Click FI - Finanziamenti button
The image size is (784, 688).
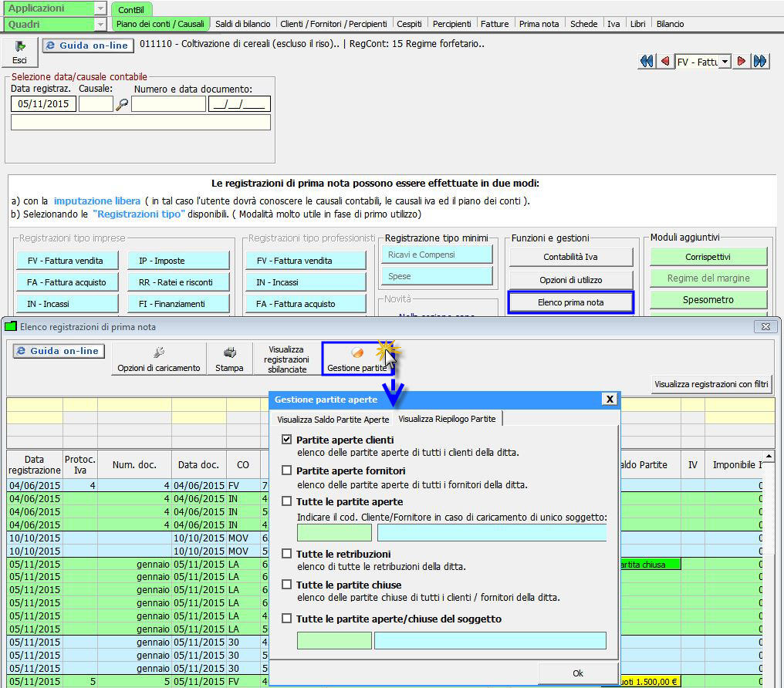click(x=178, y=304)
